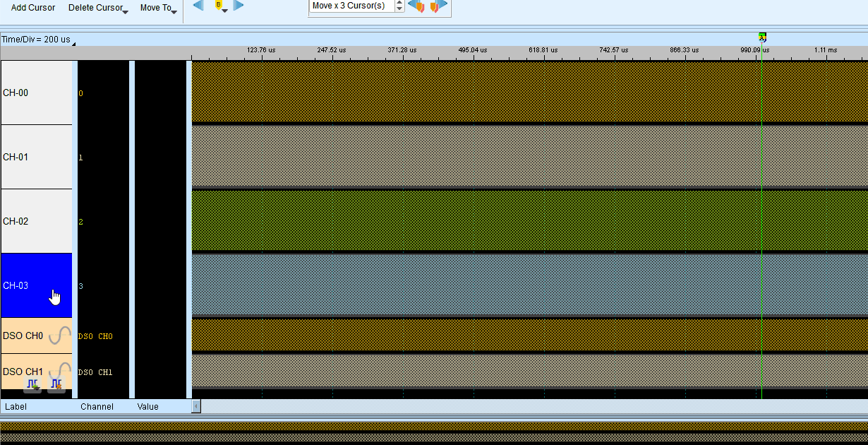The height and width of the screenshot is (445, 868).
Task: Select the DSO CH0 analog channel row
Action: pos(36,336)
